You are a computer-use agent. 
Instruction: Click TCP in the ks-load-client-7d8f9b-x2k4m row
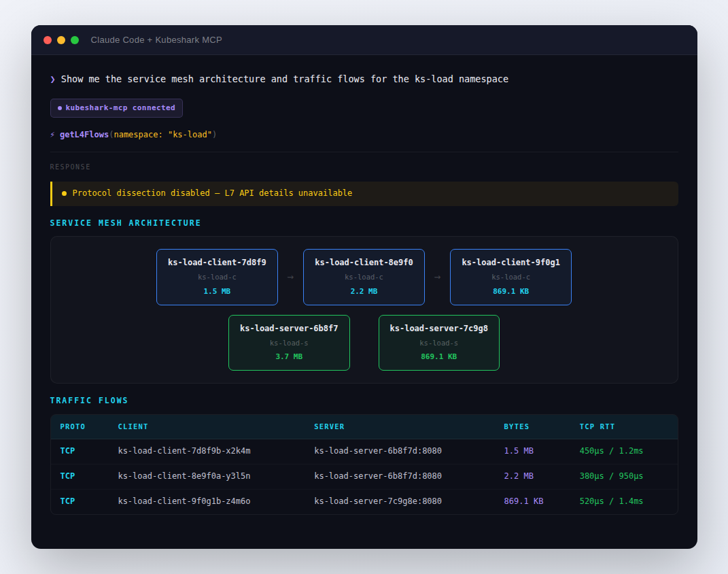tap(67, 451)
